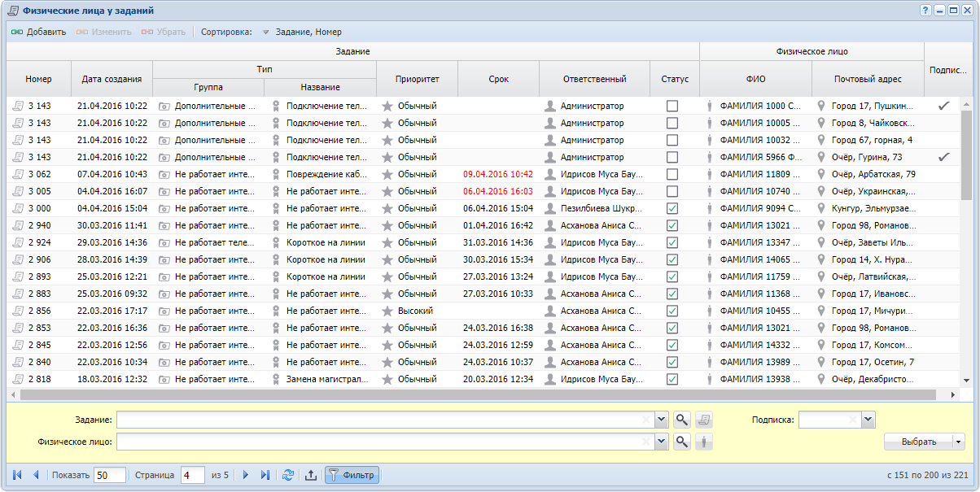Image resolution: width=980 pixels, height=492 pixels.
Task: Click star priority icon in row 2 856
Action: 387,311
